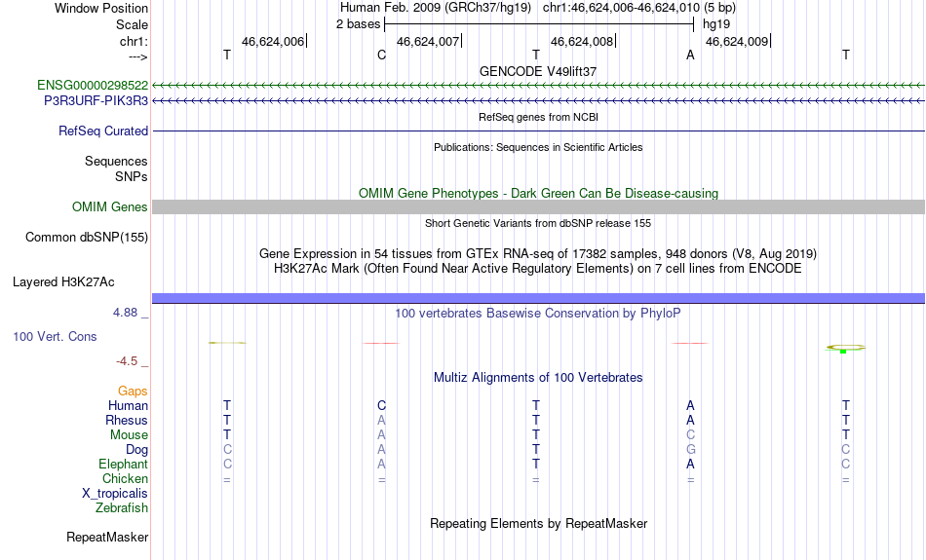Click the Layered H3K27Ac track label

63,282
